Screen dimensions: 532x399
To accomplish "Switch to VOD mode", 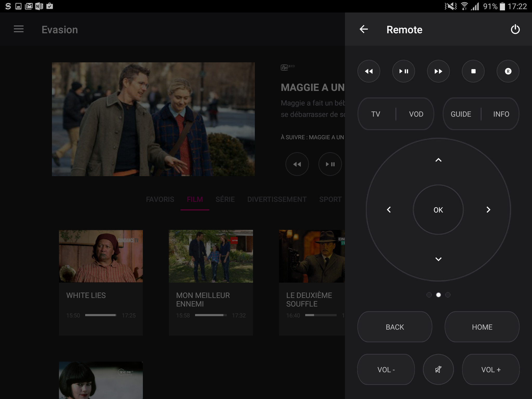I will tap(416, 114).
